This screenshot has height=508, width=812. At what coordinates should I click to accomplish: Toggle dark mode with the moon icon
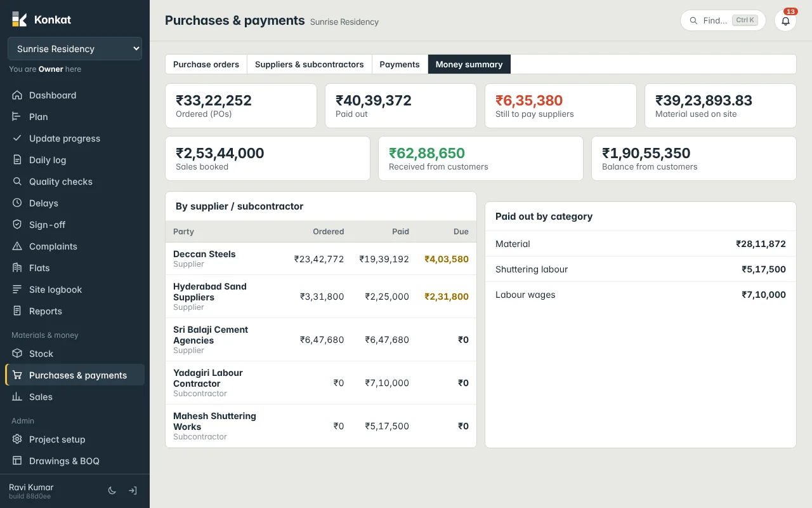pyautogui.click(x=112, y=491)
